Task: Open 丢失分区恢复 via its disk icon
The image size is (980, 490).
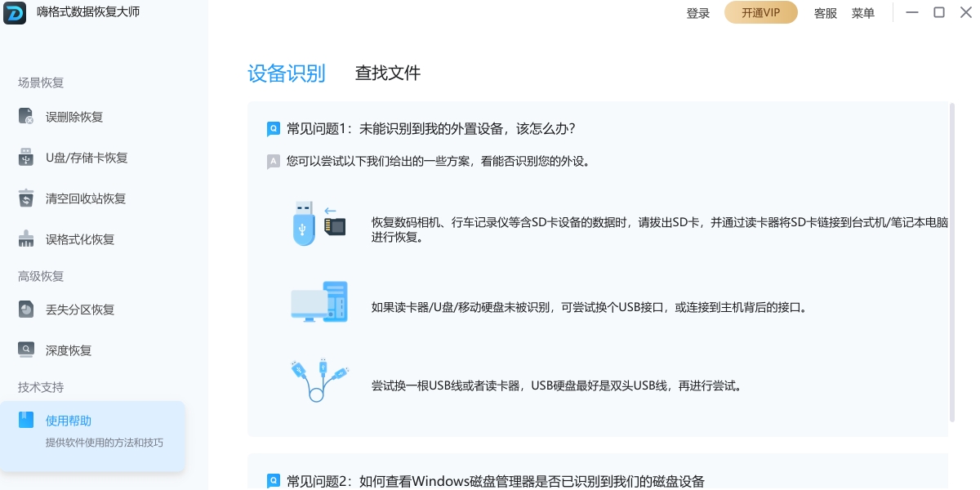Action: (26, 310)
